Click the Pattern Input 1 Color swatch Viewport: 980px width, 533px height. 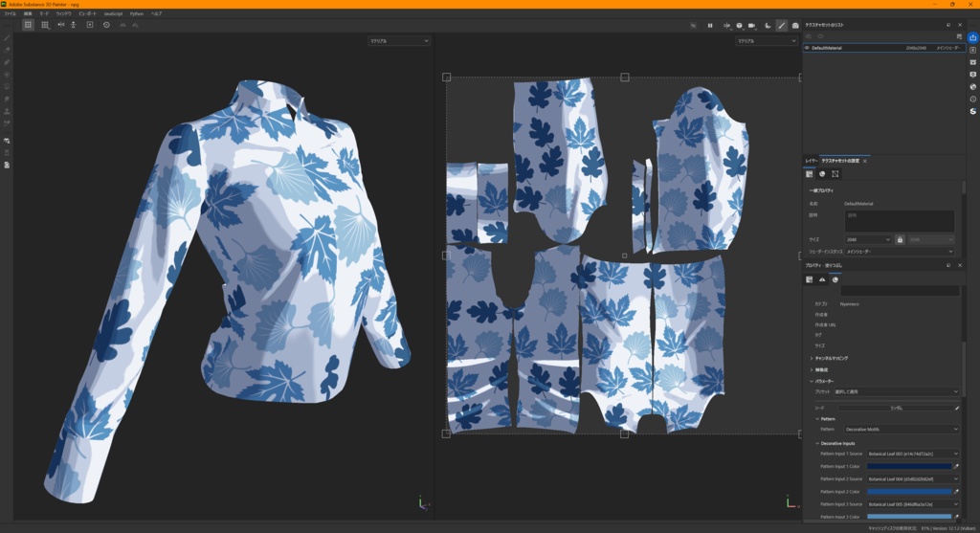coord(909,466)
